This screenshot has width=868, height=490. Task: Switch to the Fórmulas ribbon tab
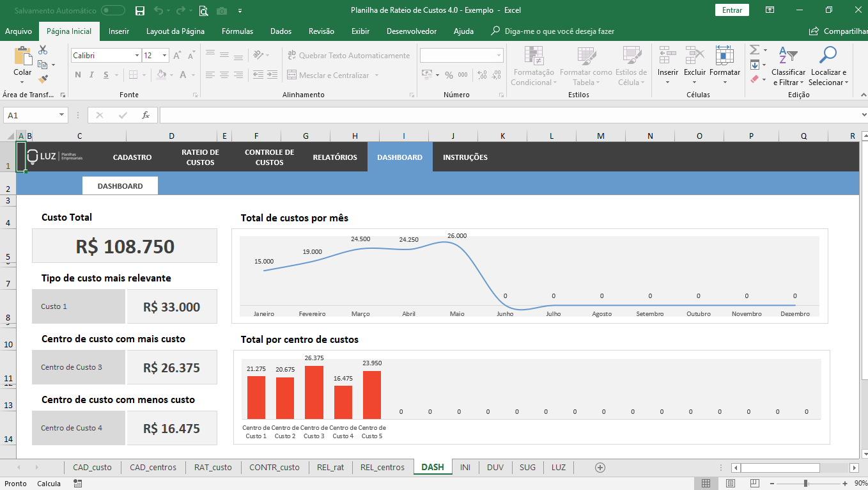pyautogui.click(x=236, y=31)
